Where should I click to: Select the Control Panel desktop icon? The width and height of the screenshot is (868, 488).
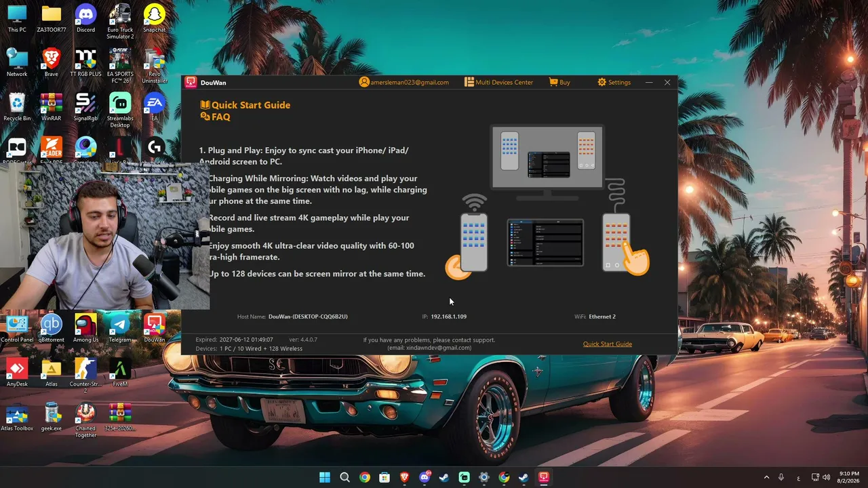click(x=17, y=329)
